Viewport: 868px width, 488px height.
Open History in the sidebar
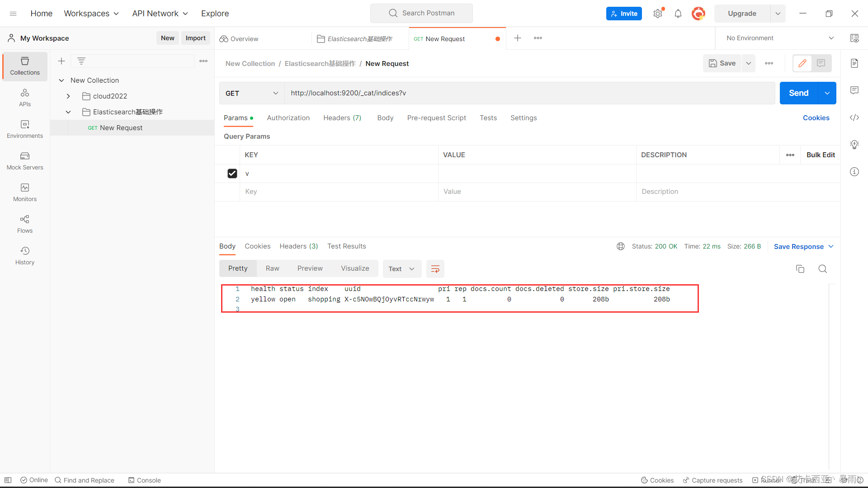25,256
